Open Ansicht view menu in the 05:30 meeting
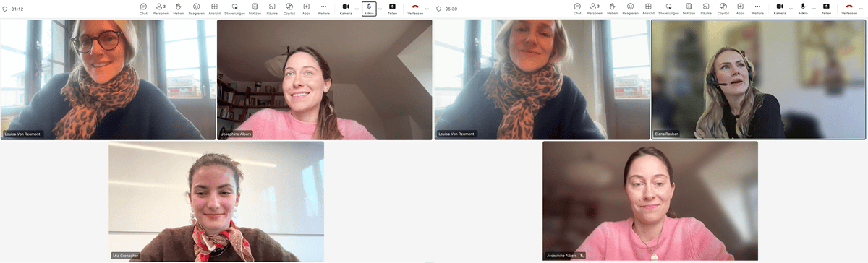Screen dimensions: 868x263 tap(648, 9)
